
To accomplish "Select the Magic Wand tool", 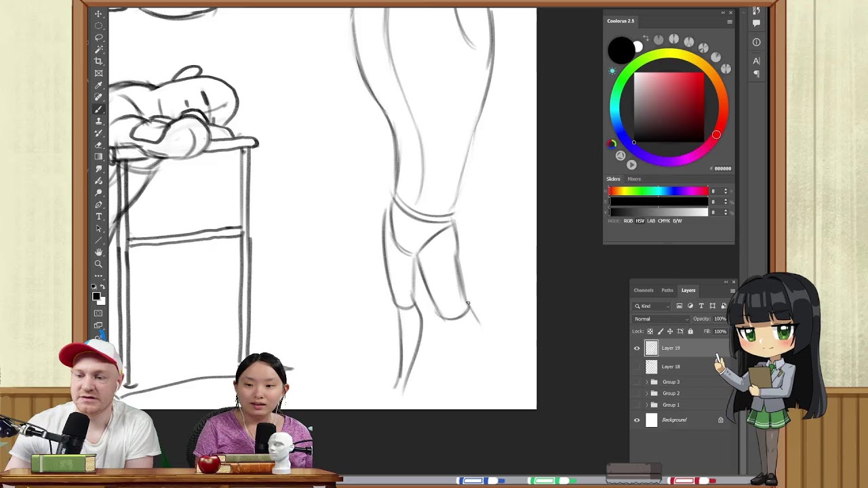I will pos(98,49).
